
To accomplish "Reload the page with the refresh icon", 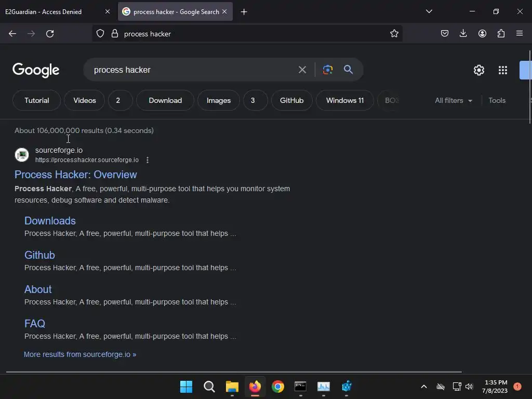I will [x=50, y=34].
